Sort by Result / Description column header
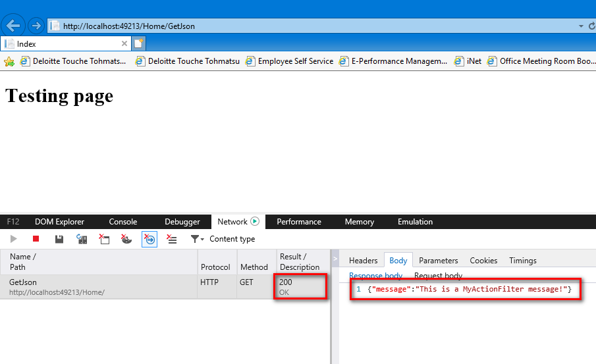 pyautogui.click(x=303, y=262)
